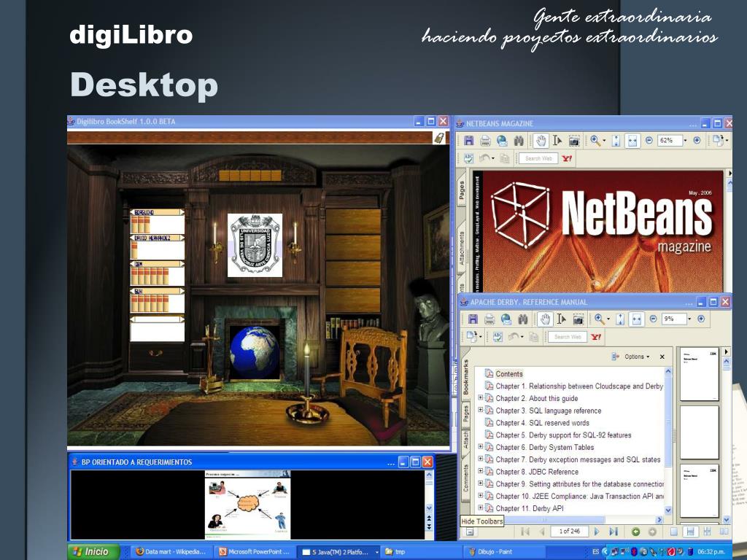Click the globe in Digilibro BookShelf fireplace
Viewport: 747px width, 560px height.
tap(255, 352)
